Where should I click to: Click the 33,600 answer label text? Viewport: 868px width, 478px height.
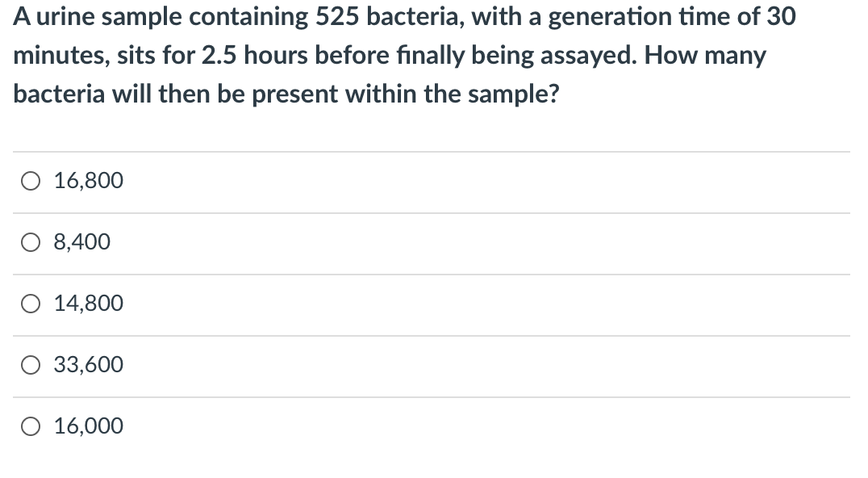coord(89,365)
